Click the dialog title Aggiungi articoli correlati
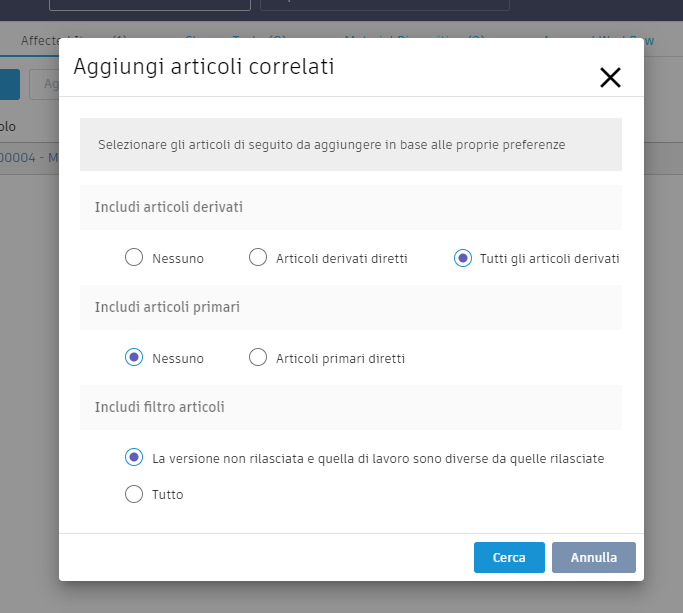 click(204, 67)
